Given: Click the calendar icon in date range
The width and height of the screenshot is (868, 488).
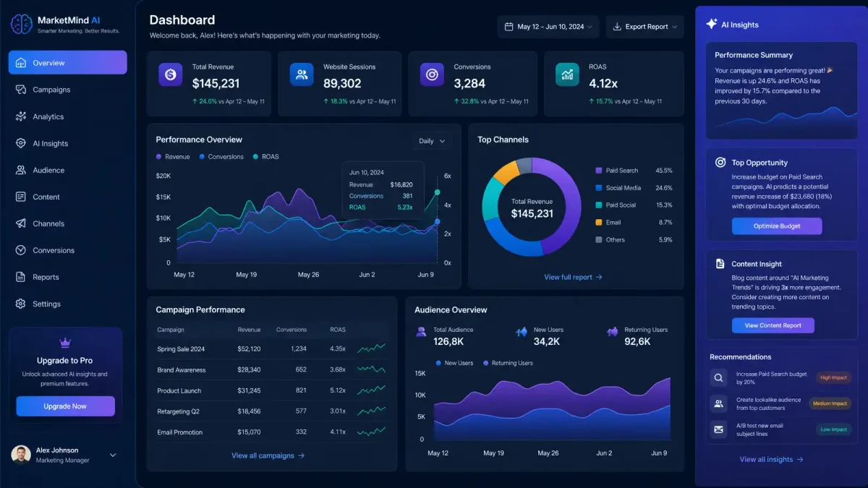Looking at the screenshot, I should [508, 27].
